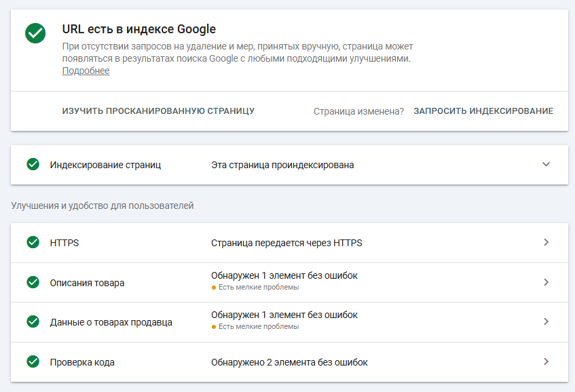Click 'Эта страница проиндексирована' status text
Image resolution: width=575 pixels, height=392 pixels.
click(x=282, y=165)
